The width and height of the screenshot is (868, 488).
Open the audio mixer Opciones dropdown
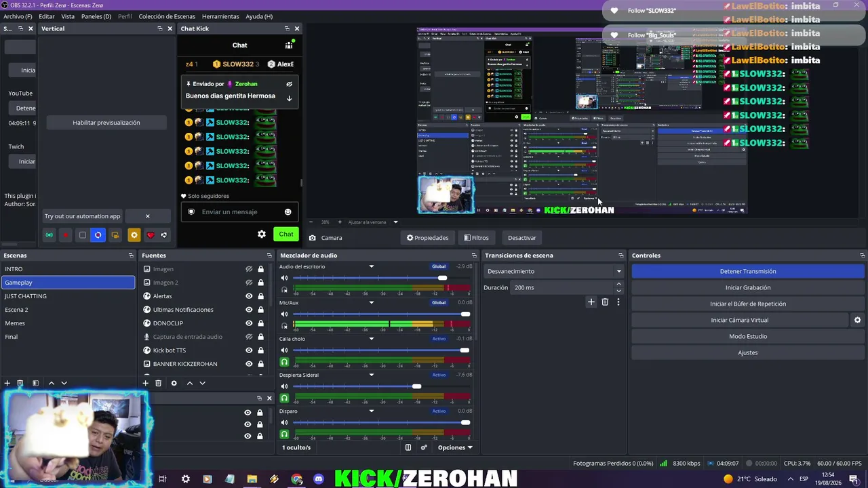point(455,447)
